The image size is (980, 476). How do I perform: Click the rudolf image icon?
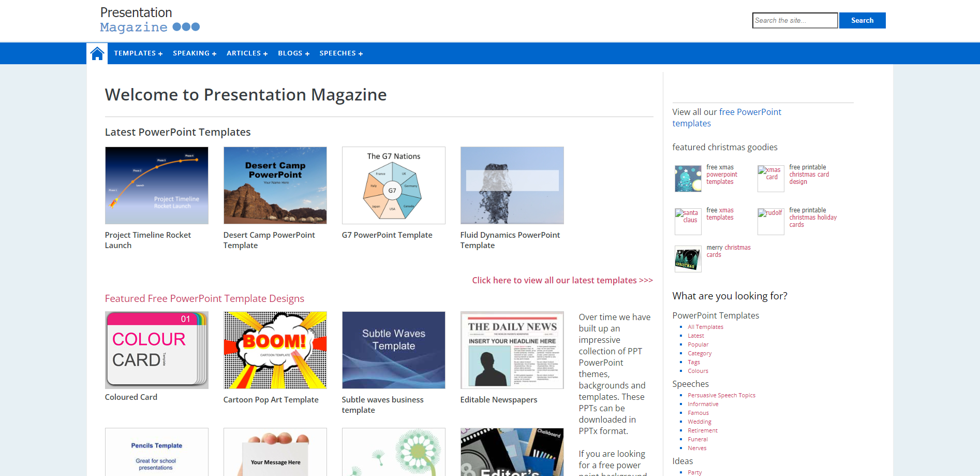(x=770, y=222)
